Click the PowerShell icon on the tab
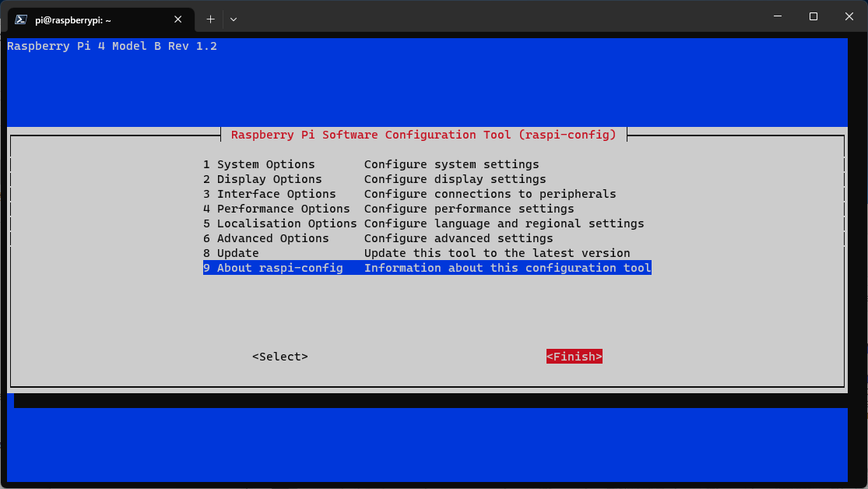The image size is (868, 489). (x=21, y=20)
